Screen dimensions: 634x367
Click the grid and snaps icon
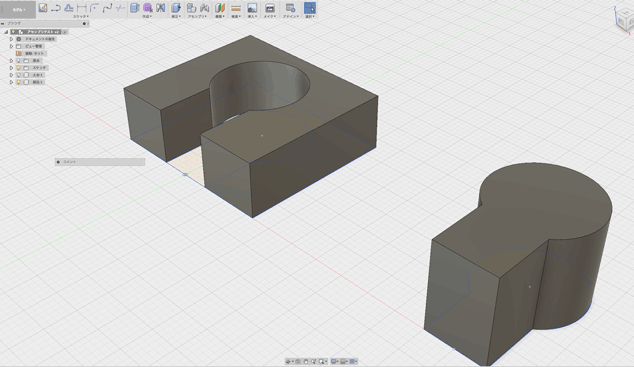coord(343,361)
